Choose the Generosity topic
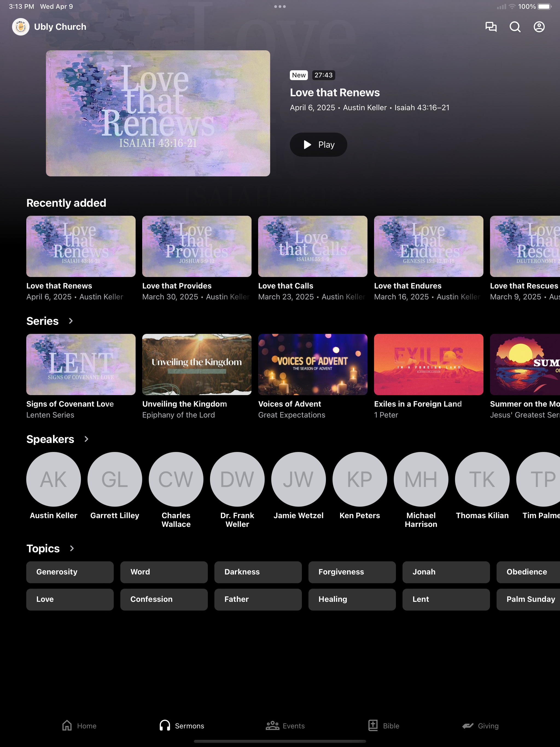The width and height of the screenshot is (560, 747). click(x=70, y=572)
